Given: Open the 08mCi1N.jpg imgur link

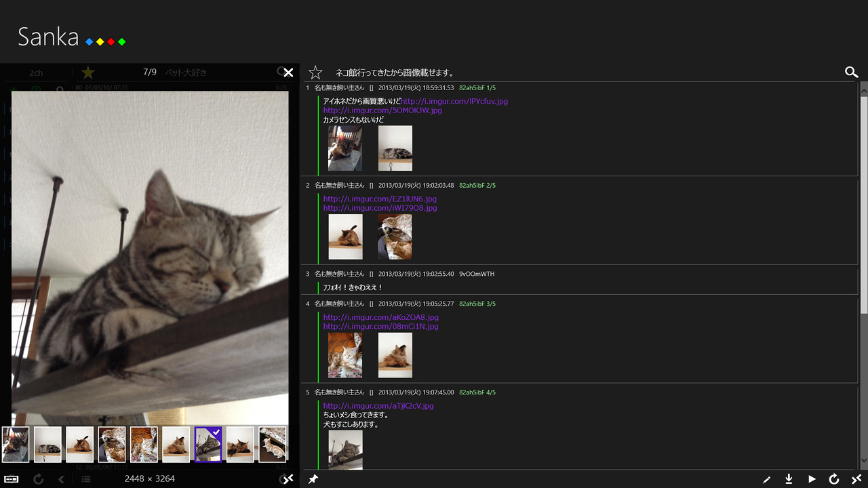Looking at the screenshot, I should tap(381, 326).
